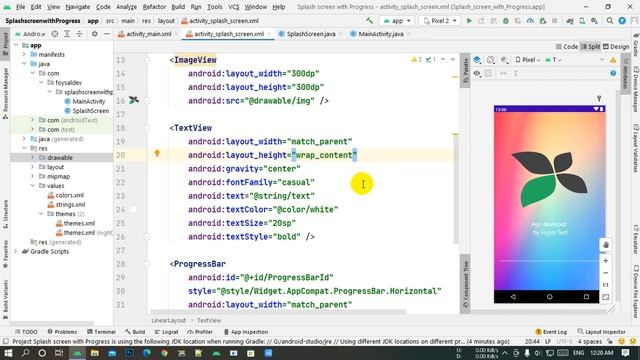
Task: Open the Logcat tool window
Action: pos(166,332)
